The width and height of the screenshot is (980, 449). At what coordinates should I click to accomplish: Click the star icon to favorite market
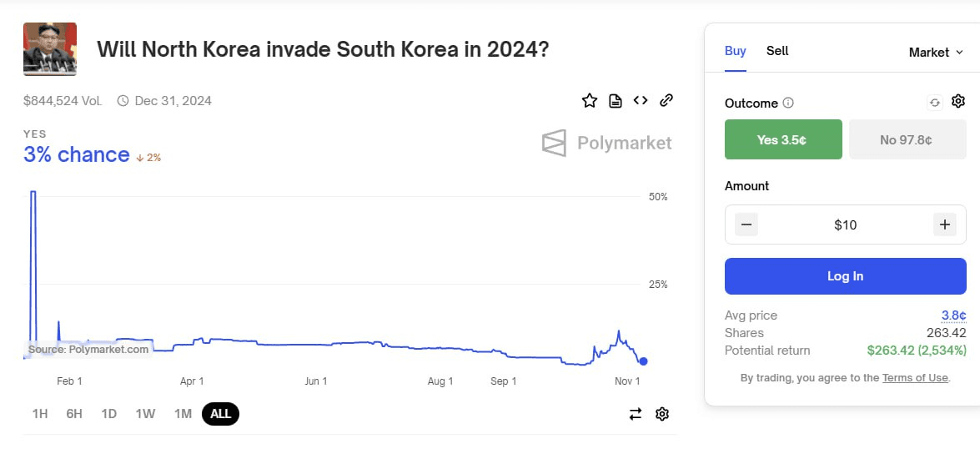pyautogui.click(x=590, y=101)
